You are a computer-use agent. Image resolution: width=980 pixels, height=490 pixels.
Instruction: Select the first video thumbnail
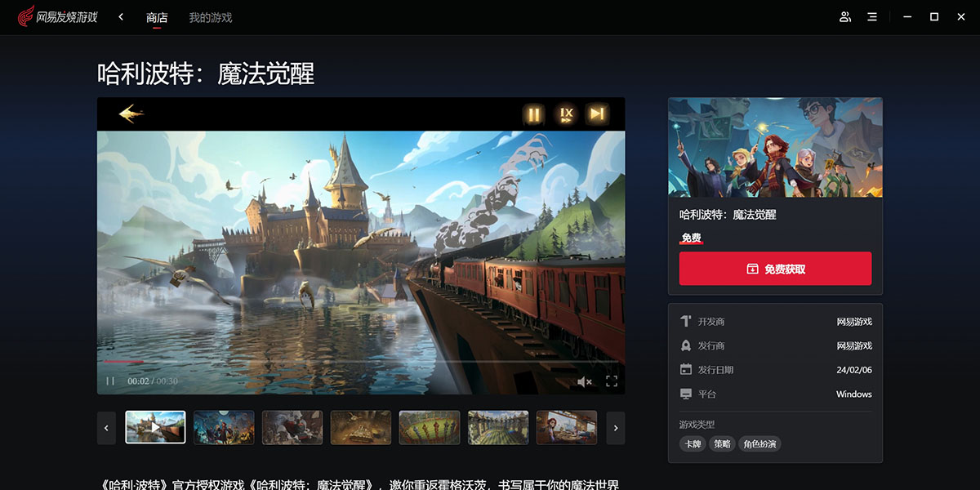pyautogui.click(x=155, y=427)
